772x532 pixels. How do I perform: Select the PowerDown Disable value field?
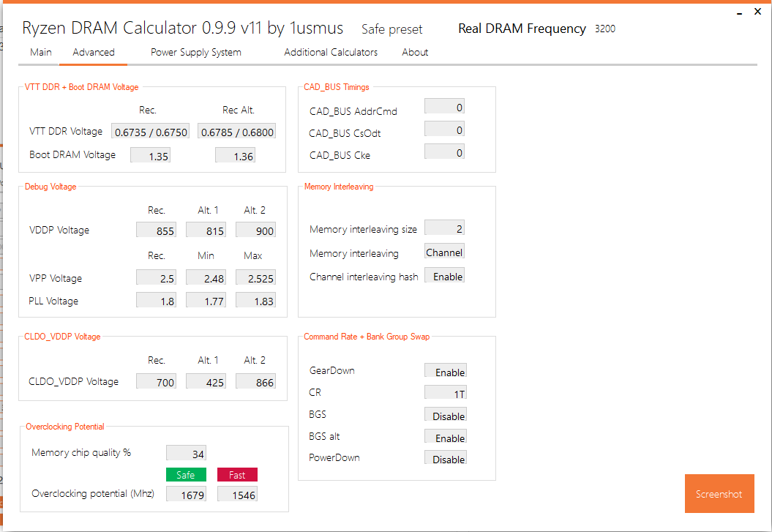[x=446, y=458]
